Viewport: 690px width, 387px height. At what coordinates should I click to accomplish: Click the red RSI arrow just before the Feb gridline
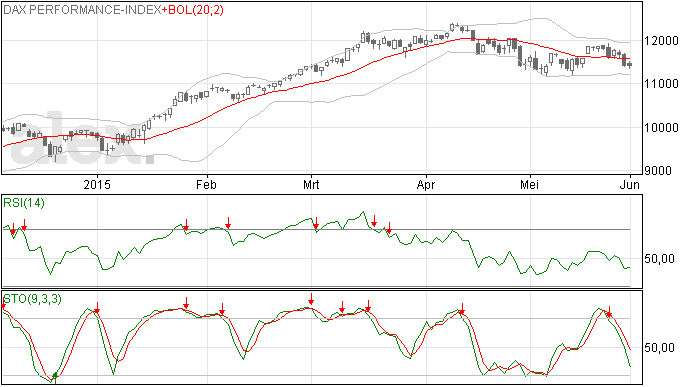(186, 225)
